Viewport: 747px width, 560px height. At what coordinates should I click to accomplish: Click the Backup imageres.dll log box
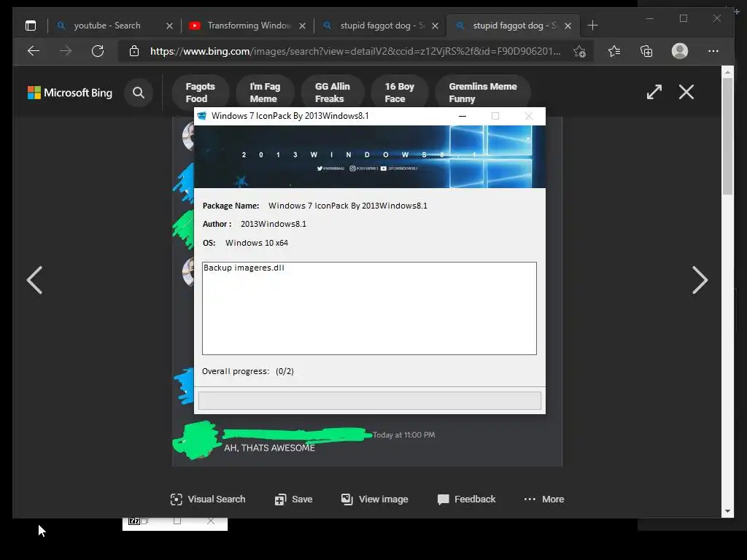coord(369,308)
